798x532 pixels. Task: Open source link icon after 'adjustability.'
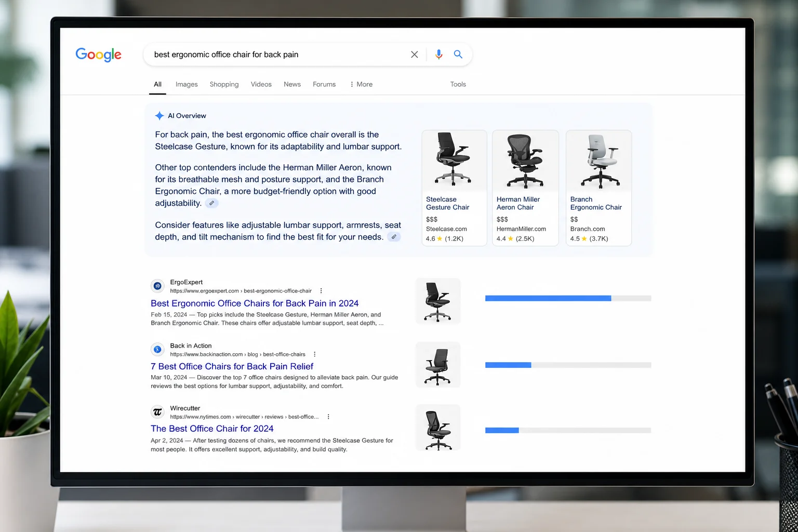click(211, 203)
